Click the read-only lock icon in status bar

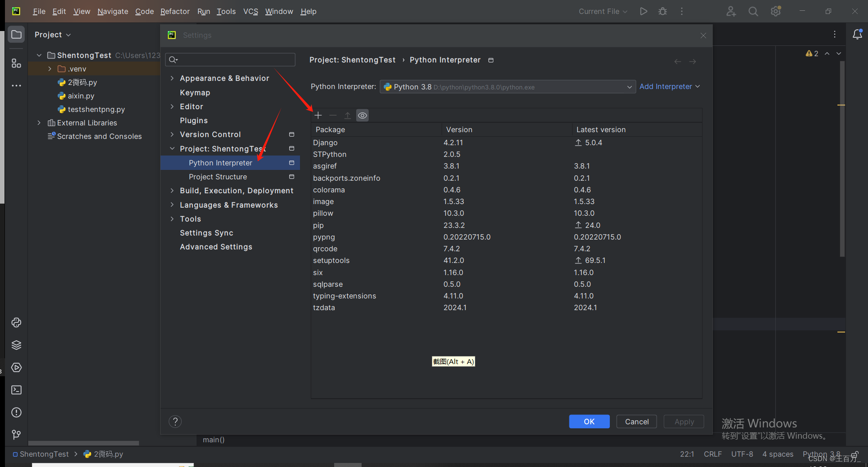[x=855, y=454]
